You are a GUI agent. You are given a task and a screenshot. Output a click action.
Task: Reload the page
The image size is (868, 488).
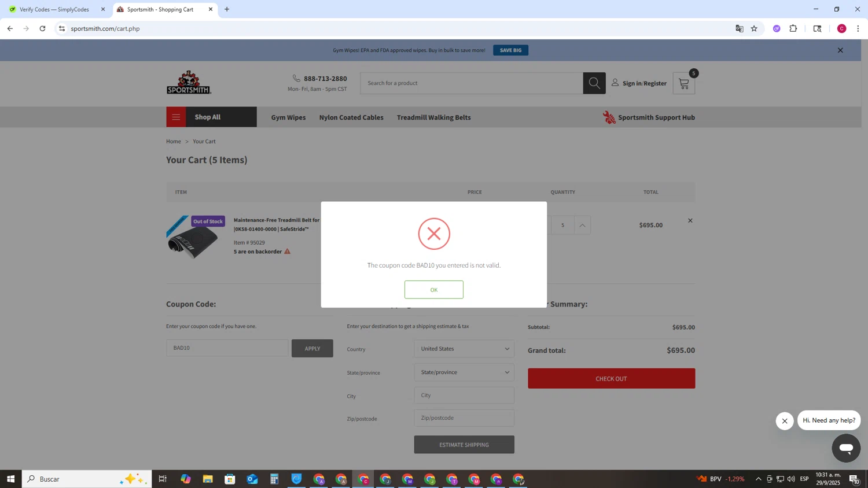tap(42, 28)
